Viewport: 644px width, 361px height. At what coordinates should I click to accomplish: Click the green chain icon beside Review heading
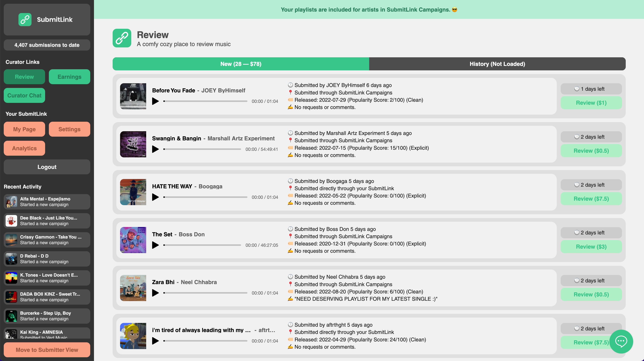122,38
